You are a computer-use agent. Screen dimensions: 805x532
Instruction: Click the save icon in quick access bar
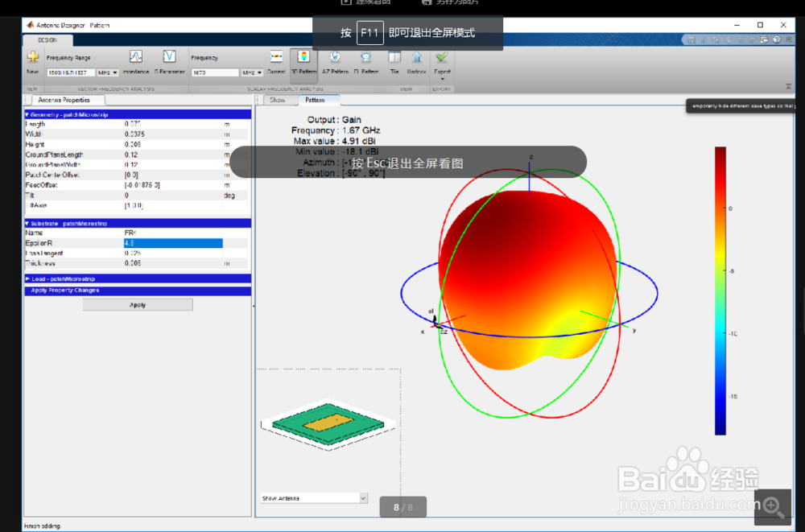click(x=691, y=39)
